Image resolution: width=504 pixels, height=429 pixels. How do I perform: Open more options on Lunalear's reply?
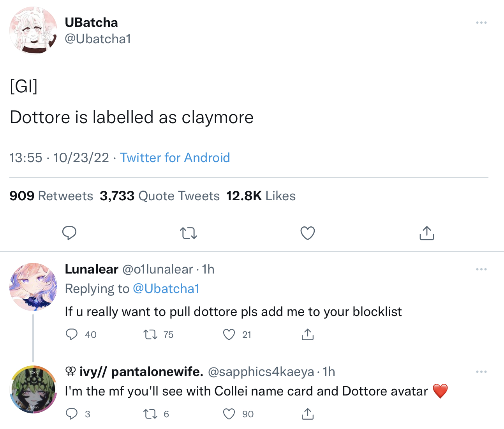click(481, 269)
